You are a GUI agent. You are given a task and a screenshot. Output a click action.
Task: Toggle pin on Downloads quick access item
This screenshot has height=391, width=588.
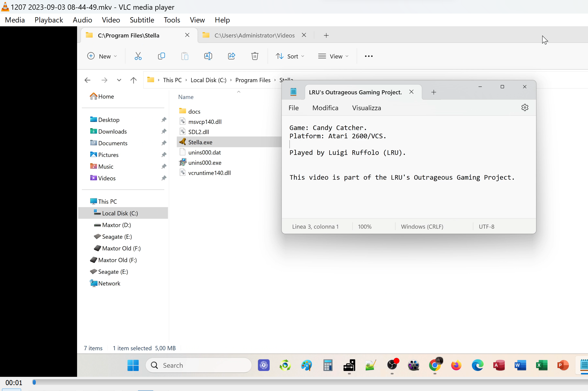(164, 131)
